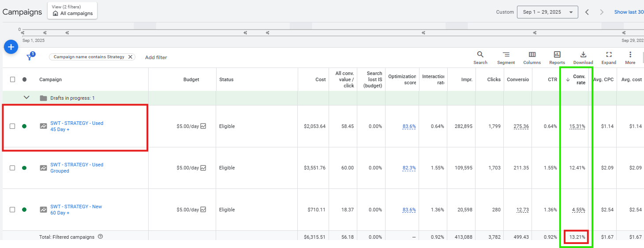Click the Download icon
This screenshot has height=248, width=644.
point(583,55)
